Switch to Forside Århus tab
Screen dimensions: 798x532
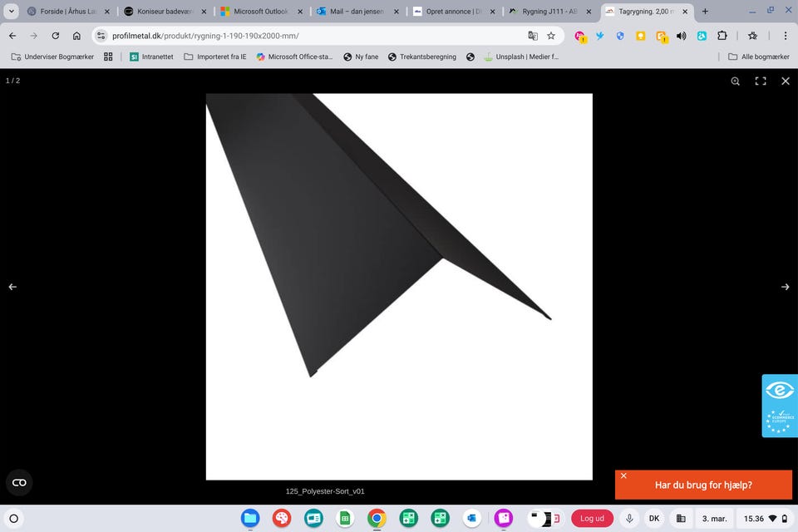(69, 11)
